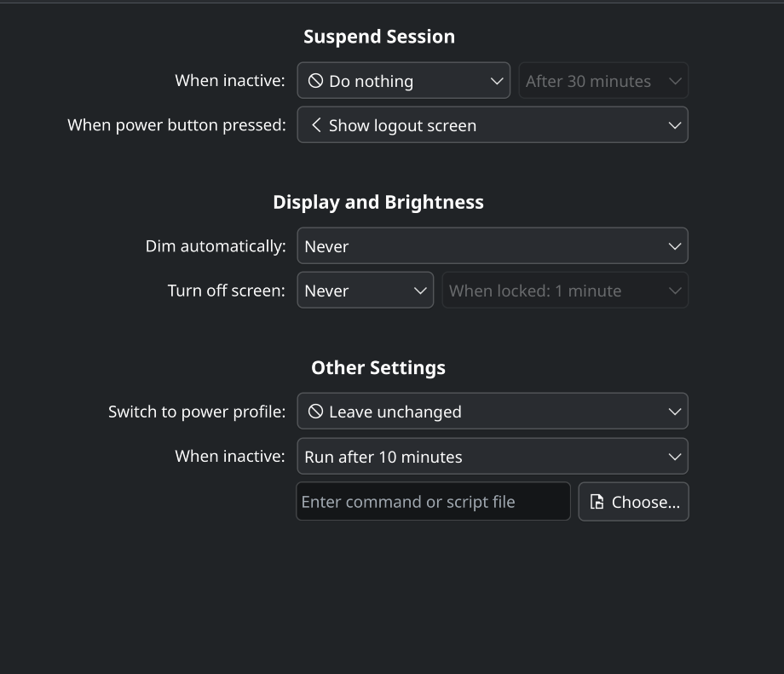Click the Dim automatically label
Screen dimensions: 784x674
click(x=216, y=246)
